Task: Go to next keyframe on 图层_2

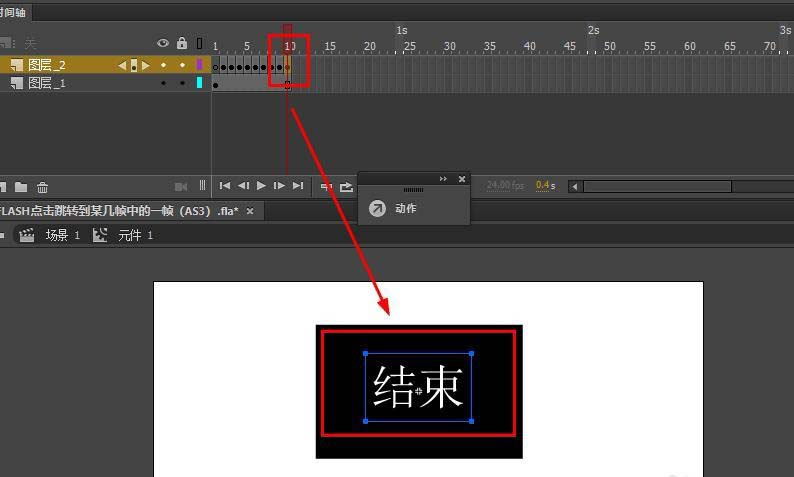Action: pos(145,65)
